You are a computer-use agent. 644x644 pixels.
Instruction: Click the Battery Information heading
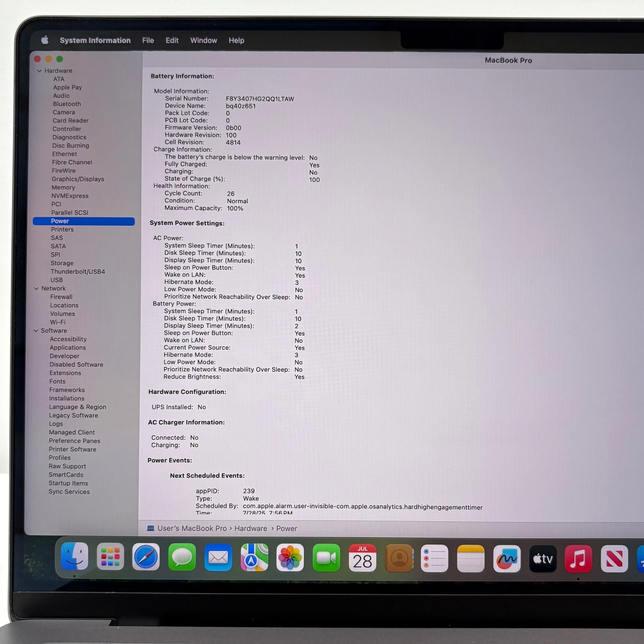pos(182,76)
